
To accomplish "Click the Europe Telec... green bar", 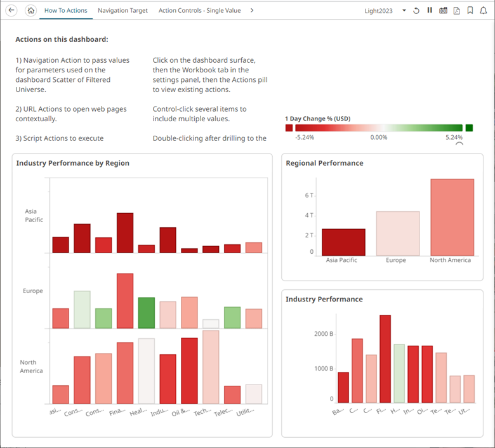I will tap(232, 318).
